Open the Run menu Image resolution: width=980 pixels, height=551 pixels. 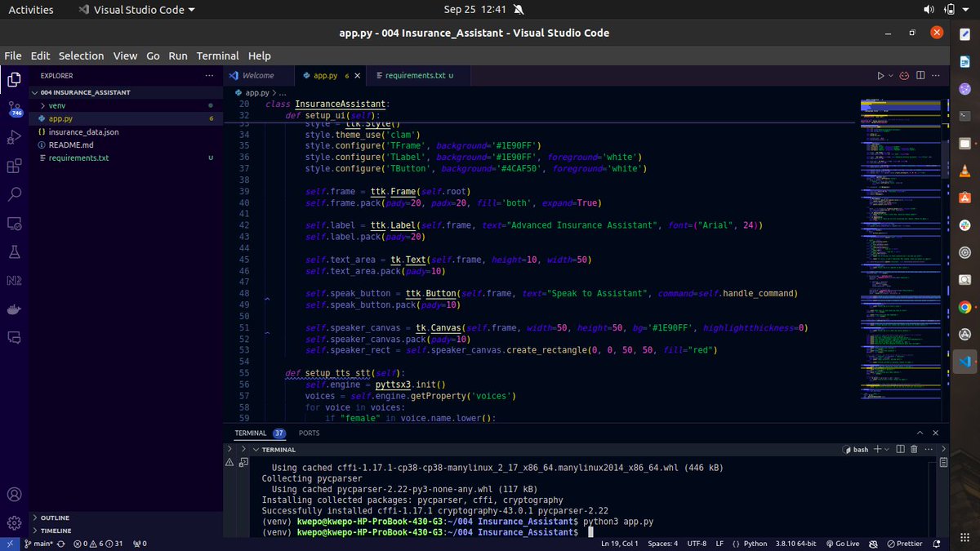click(178, 56)
